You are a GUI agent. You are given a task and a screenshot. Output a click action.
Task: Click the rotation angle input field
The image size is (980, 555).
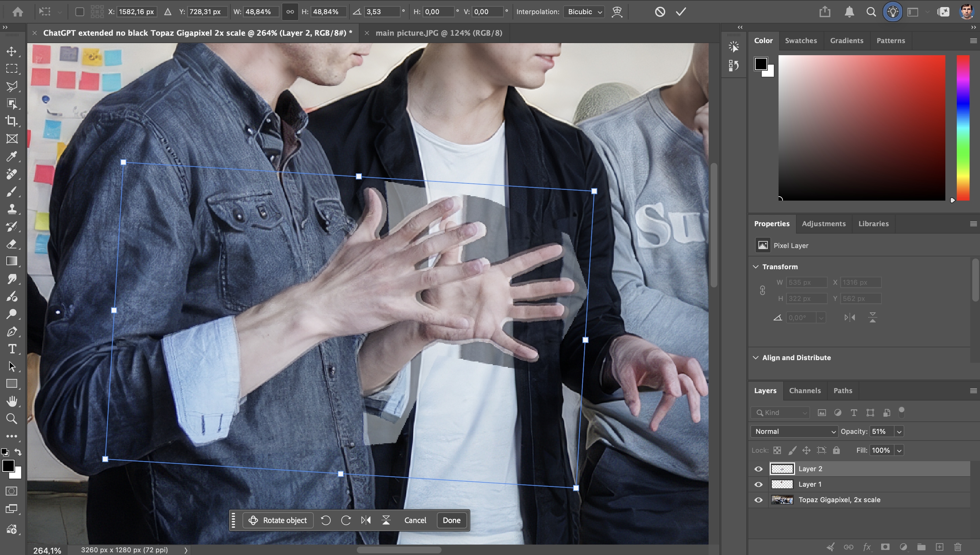point(382,12)
